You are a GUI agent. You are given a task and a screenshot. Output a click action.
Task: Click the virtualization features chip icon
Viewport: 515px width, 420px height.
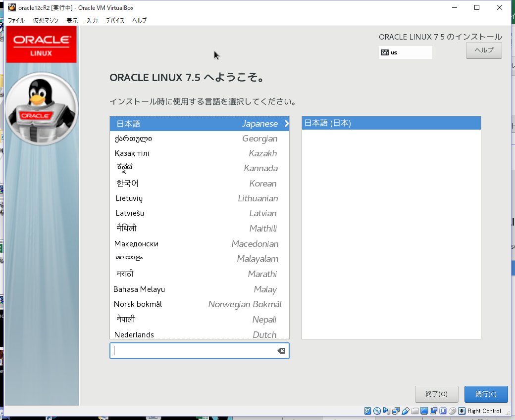[443, 411]
